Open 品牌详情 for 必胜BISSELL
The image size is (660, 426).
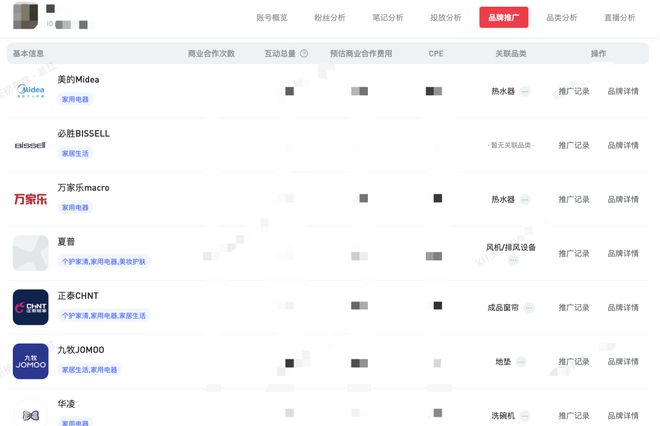tap(623, 145)
